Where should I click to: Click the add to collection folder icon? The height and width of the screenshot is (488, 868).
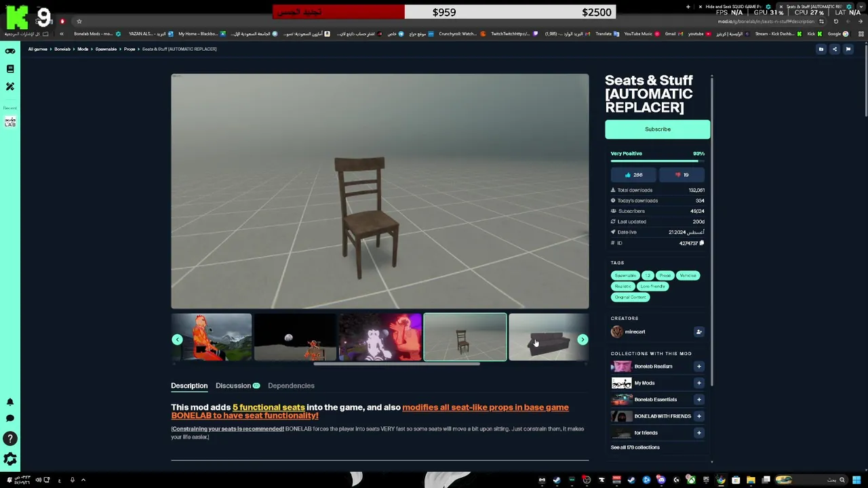click(x=821, y=49)
